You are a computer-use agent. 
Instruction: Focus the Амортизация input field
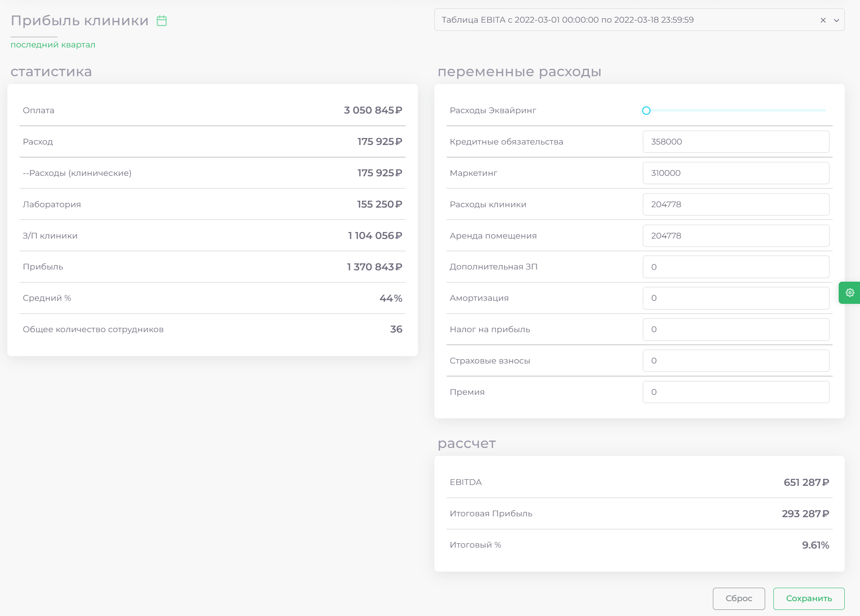pos(736,298)
